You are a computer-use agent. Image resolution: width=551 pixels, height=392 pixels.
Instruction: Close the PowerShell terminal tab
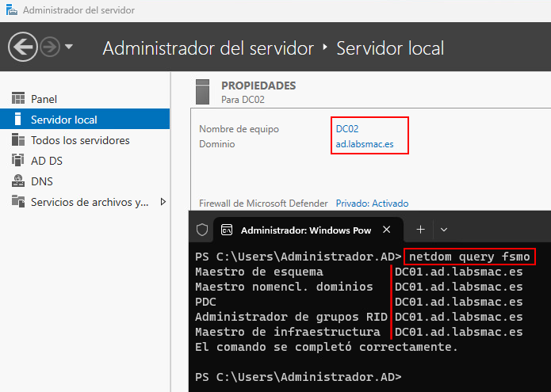pos(388,230)
